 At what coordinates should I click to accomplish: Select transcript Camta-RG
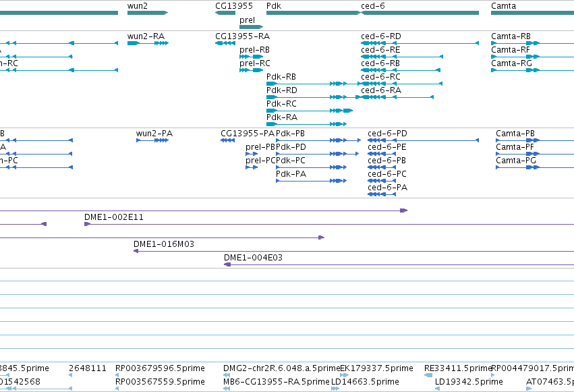point(532,70)
